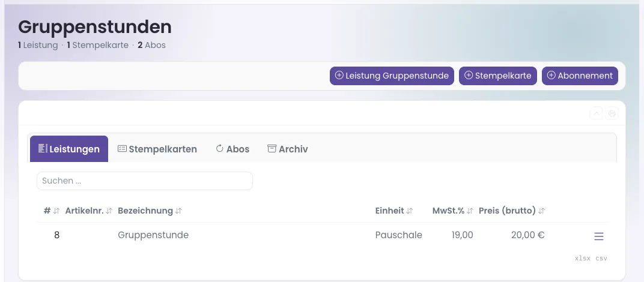This screenshot has width=644, height=282.
Task: Click the Gruppenstunde row name
Action: pos(153,235)
